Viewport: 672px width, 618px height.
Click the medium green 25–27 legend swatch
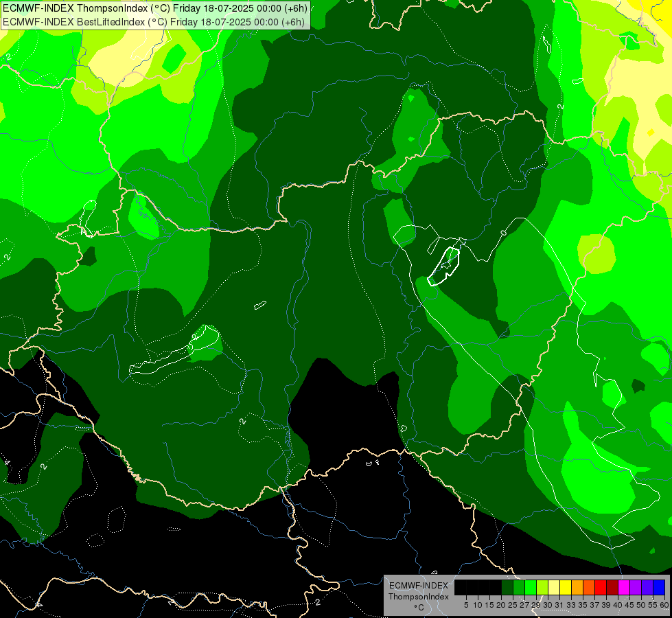coord(519,587)
